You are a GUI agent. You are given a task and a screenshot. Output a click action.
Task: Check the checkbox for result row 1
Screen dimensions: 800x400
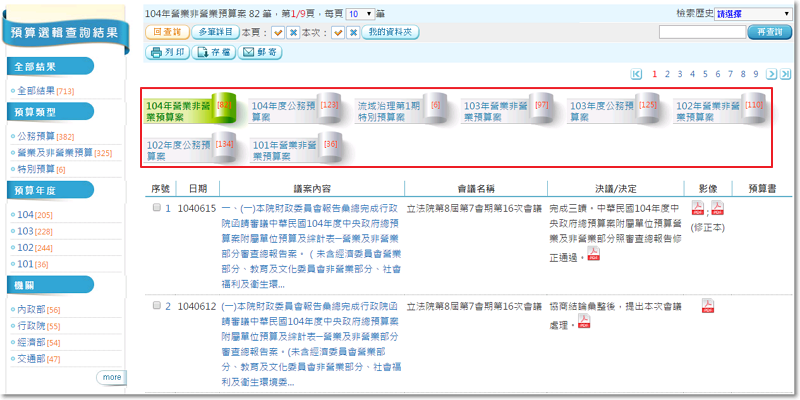[x=156, y=207]
